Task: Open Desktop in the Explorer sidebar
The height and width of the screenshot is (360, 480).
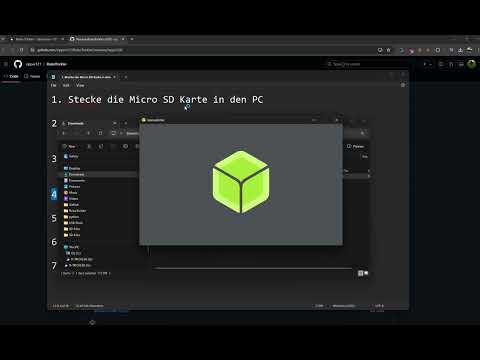Action: click(x=72, y=168)
